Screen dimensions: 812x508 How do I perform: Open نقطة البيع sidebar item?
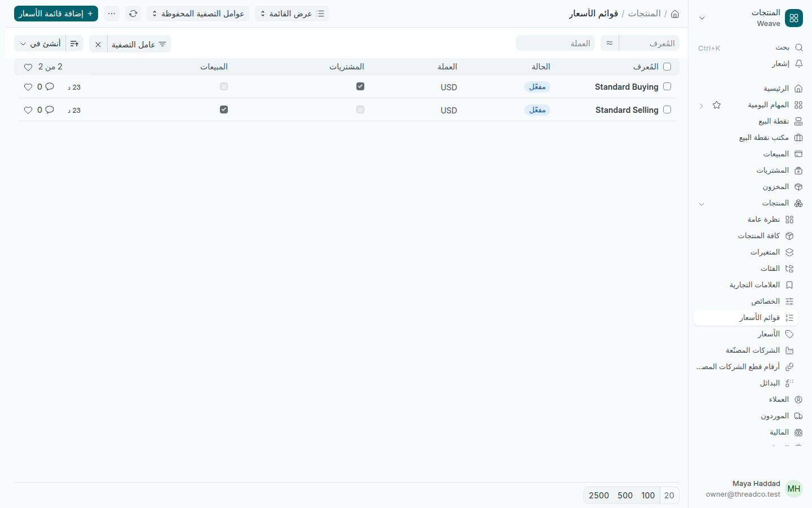click(x=750, y=121)
